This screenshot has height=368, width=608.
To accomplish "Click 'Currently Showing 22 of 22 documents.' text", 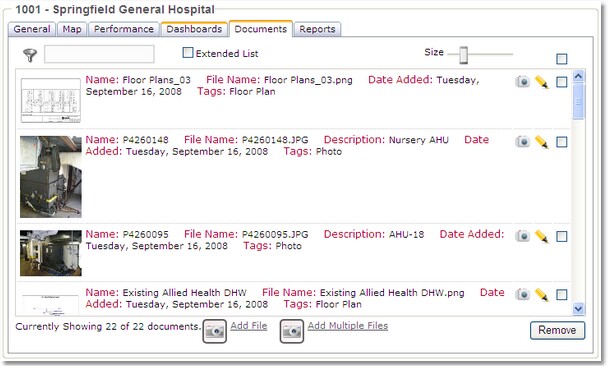I will (x=108, y=327).
